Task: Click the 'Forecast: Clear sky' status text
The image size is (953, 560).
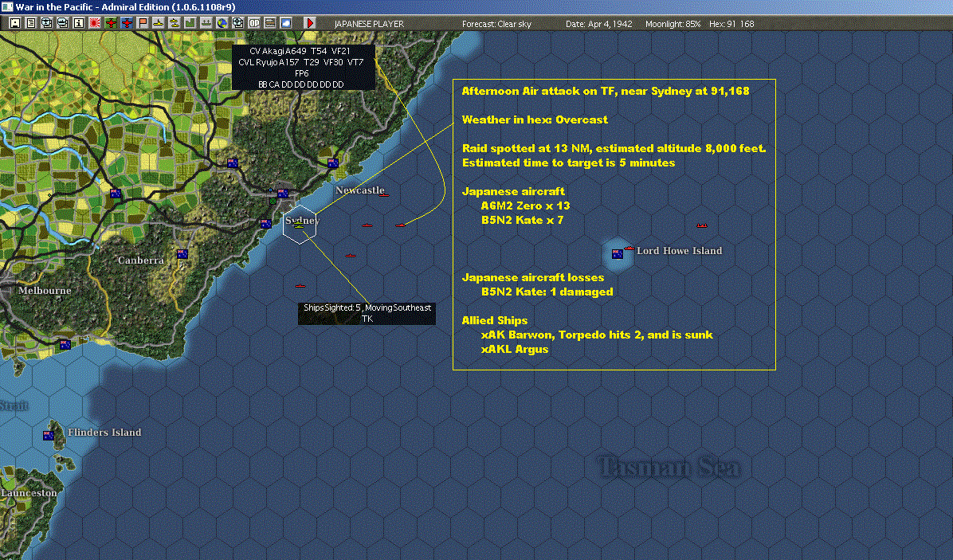Action: (496, 24)
